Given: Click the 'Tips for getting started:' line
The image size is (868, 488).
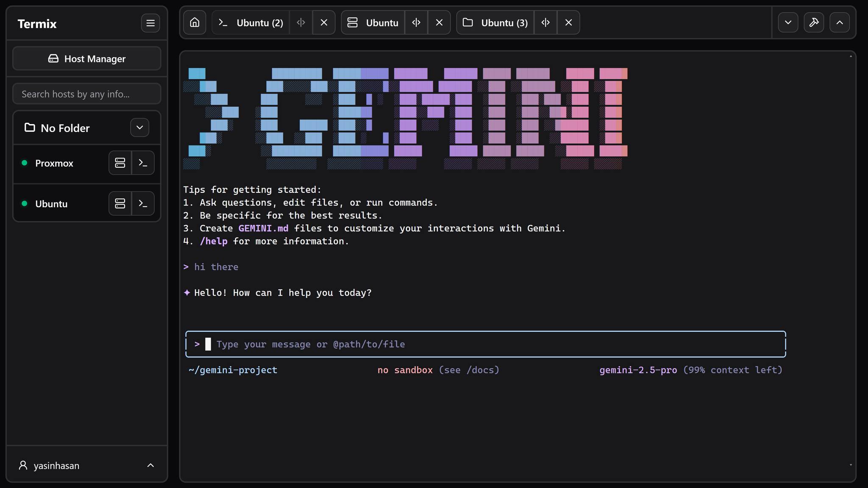Looking at the screenshot, I should point(252,190).
